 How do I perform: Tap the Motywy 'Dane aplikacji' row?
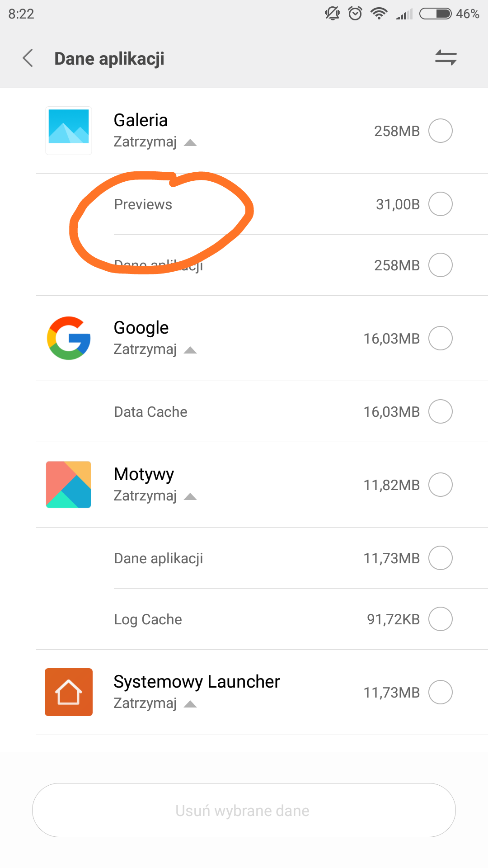coord(159,558)
